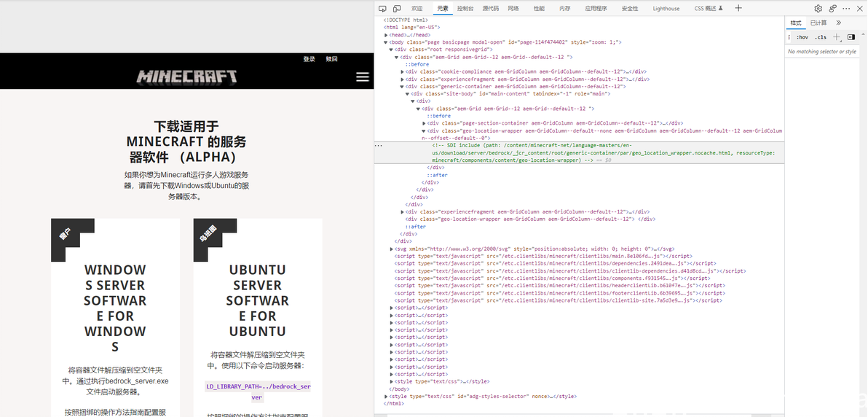Click the Minecraft logo
The image size is (868, 417).
[187, 77]
